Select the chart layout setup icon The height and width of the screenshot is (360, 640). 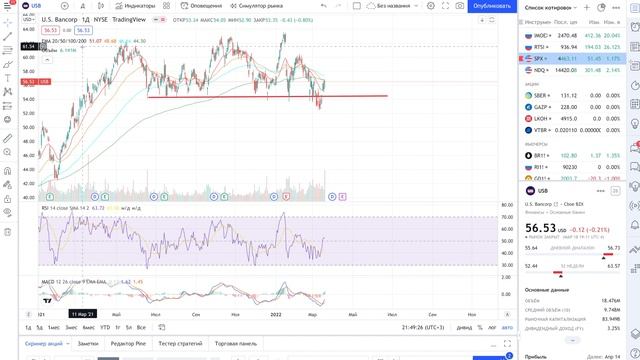(x=357, y=6)
